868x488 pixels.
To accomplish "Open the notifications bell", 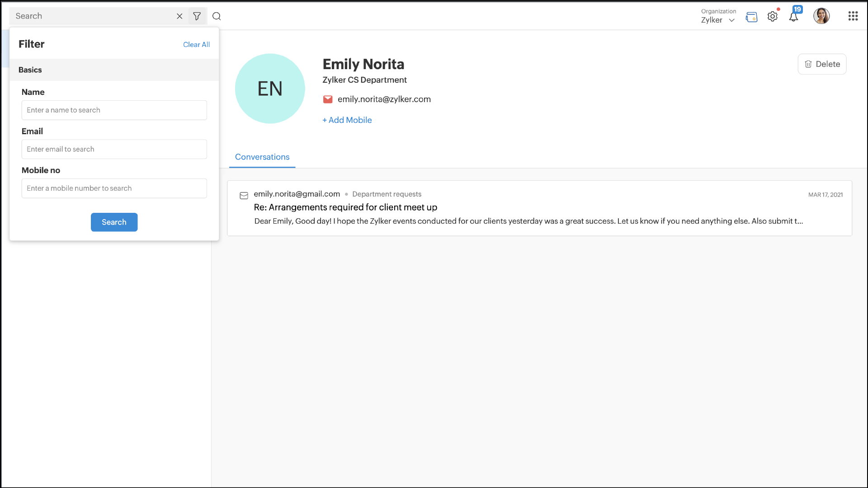I will pos(793,17).
